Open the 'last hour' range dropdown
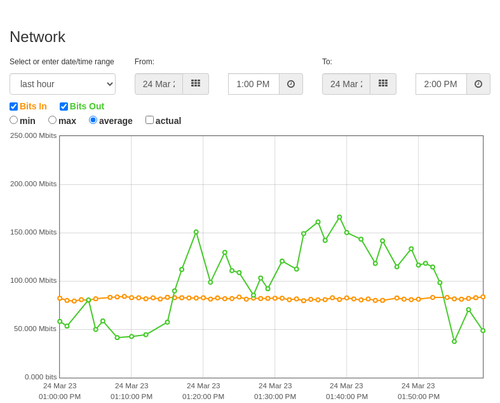The height and width of the screenshot is (403, 500). pos(63,84)
